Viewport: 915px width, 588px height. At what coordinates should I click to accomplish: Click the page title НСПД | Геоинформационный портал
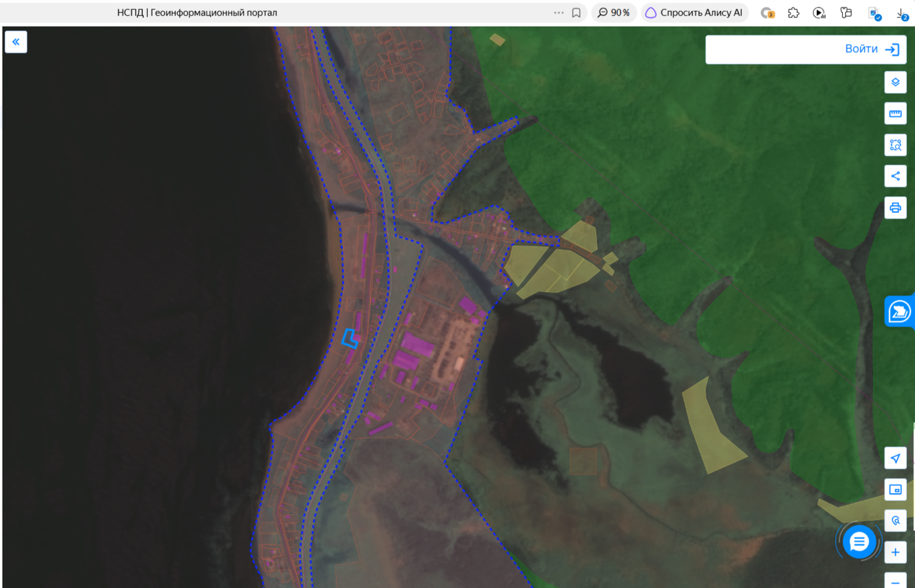point(197,12)
